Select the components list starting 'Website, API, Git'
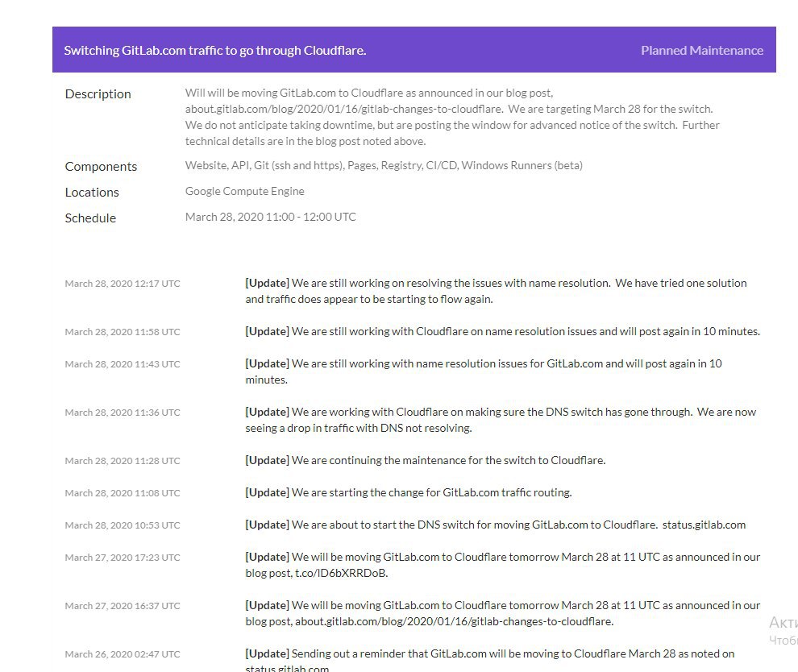Viewport: 798px width, 672px height. pyautogui.click(x=384, y=165)
